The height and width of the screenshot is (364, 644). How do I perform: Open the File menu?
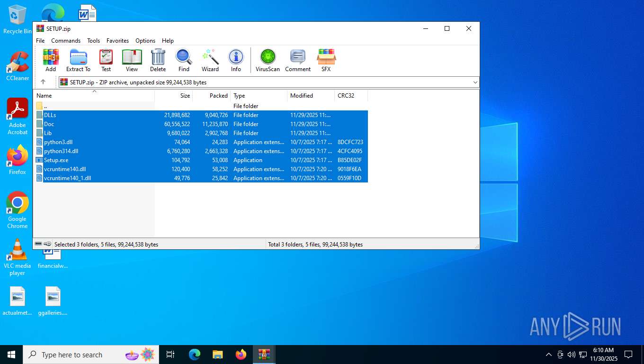(x=40, y=41)
